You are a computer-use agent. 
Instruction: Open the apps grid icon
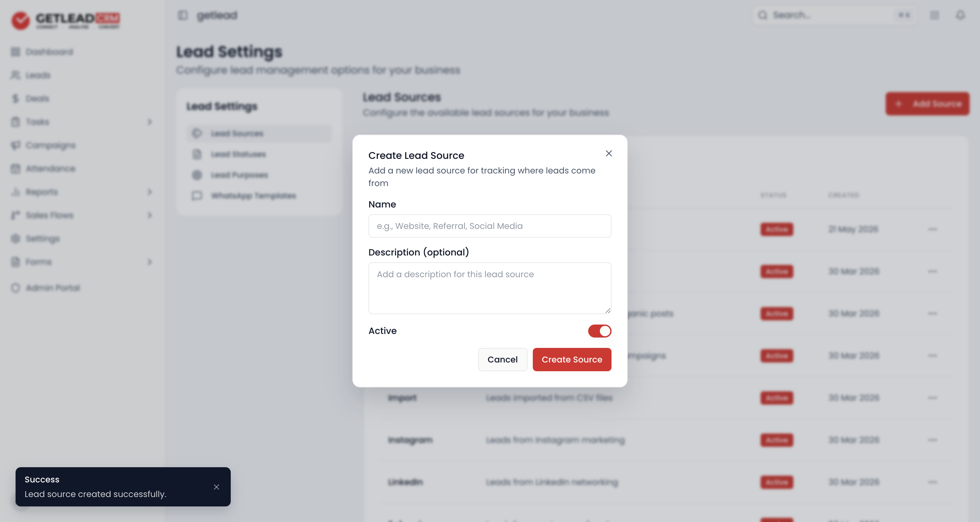click(934, 15)
